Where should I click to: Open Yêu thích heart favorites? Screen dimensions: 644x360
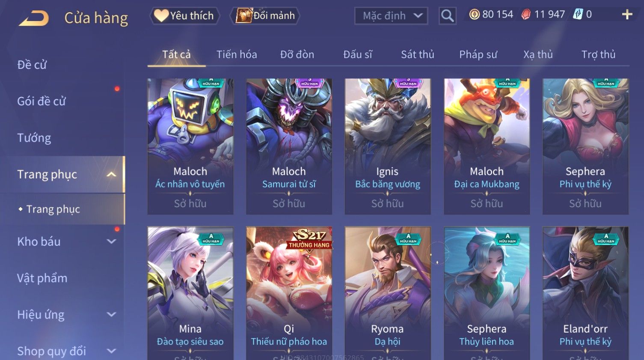click(184, 16)
